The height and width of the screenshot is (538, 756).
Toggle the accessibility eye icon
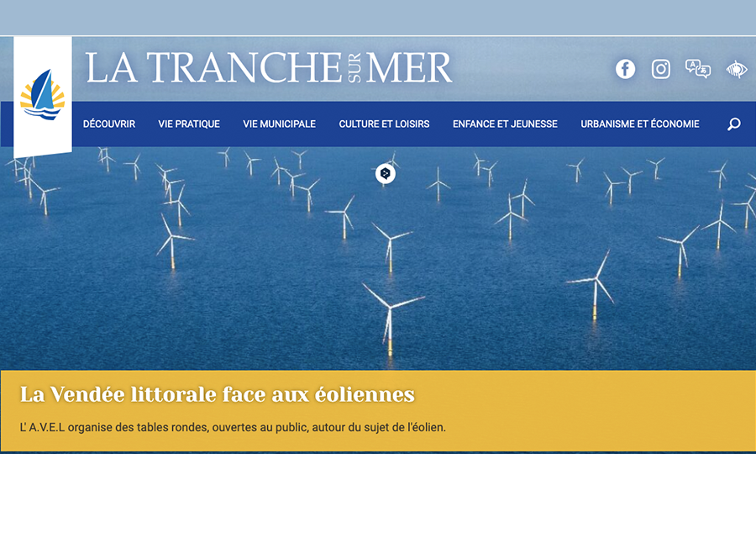pos(736,70)
